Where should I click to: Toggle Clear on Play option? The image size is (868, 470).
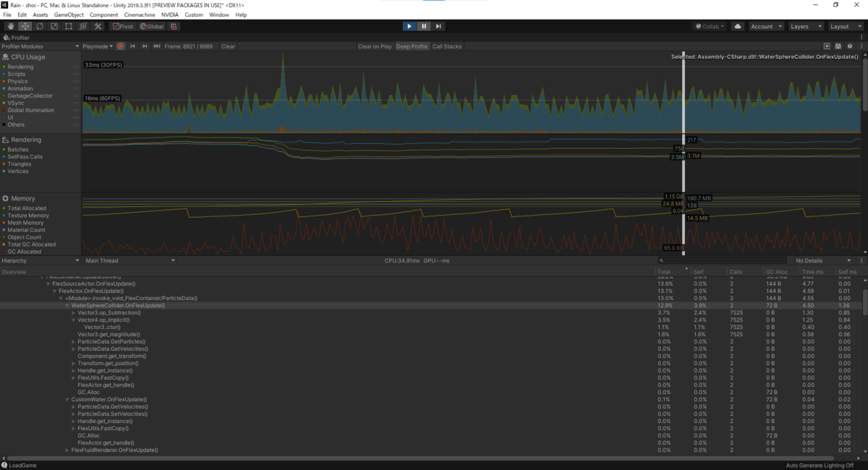(375, 46)
